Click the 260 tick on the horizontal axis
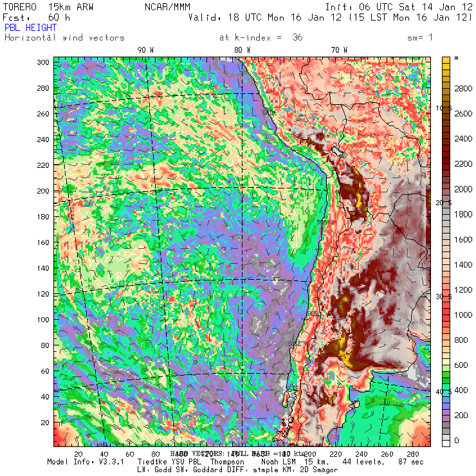 [387, 454]
